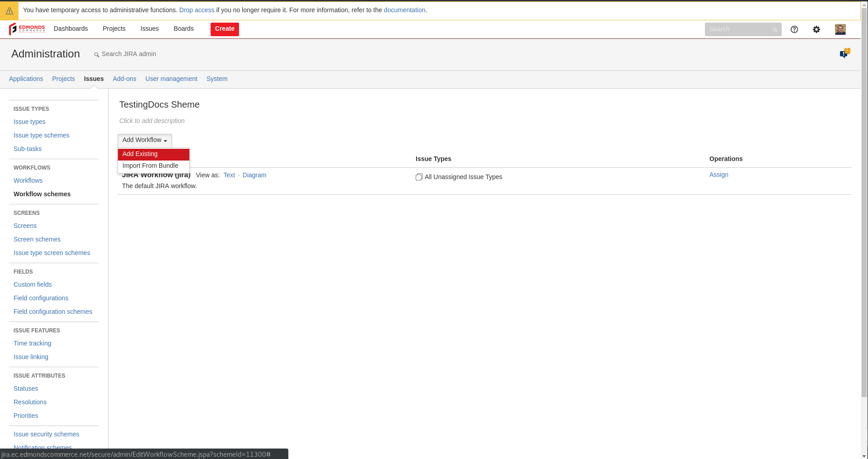Open the Projects menu in top navigation
Image resolution: width=868 pixels, height=459 pixels.
[114, 28]
